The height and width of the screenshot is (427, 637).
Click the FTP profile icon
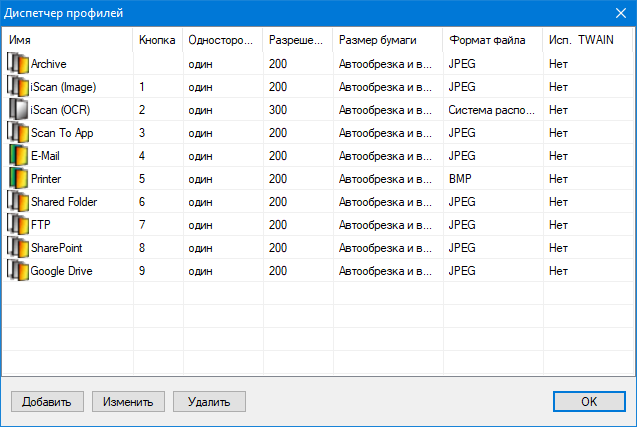pos(18,224)
